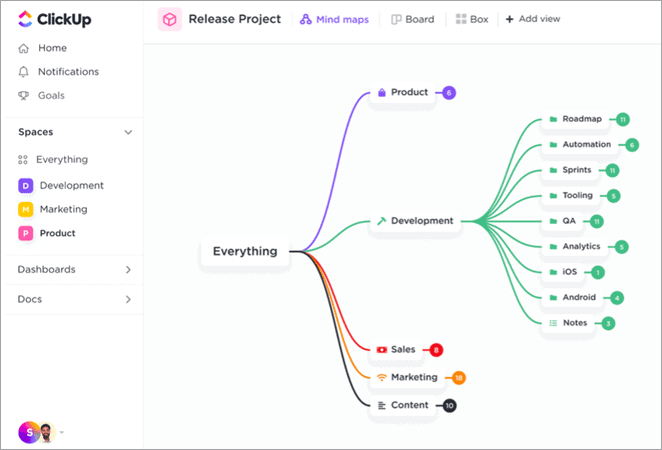Open the user avatar menu dropdown
This screenshot has width=662, height=450.
[x=62, y=433]
